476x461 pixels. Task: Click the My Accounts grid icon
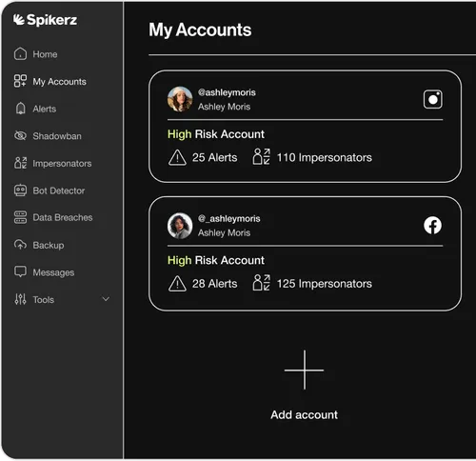click(20, 81)
